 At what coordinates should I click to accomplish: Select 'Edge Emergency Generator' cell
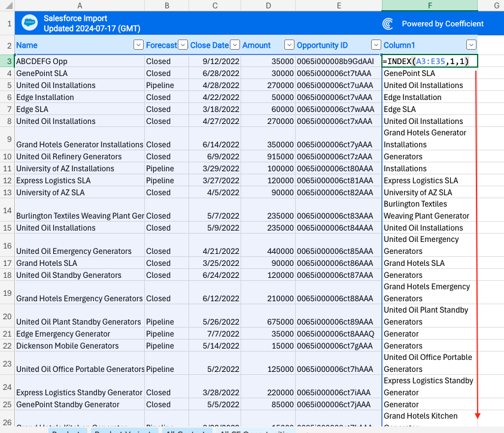coord(80,334)
